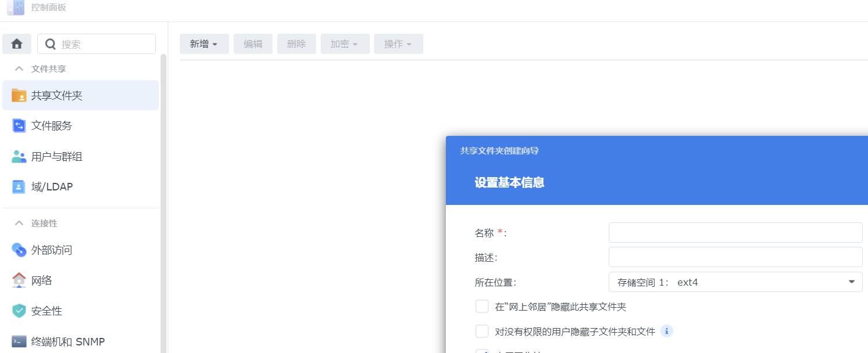Click inside the 名称 input field

click(x=735, y=232)
